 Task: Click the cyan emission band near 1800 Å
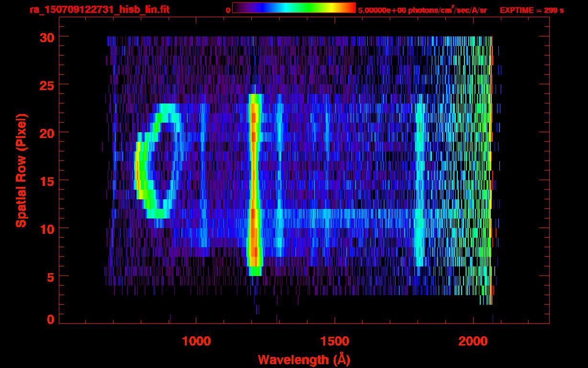pyautogui.click(x=420, y=185)
